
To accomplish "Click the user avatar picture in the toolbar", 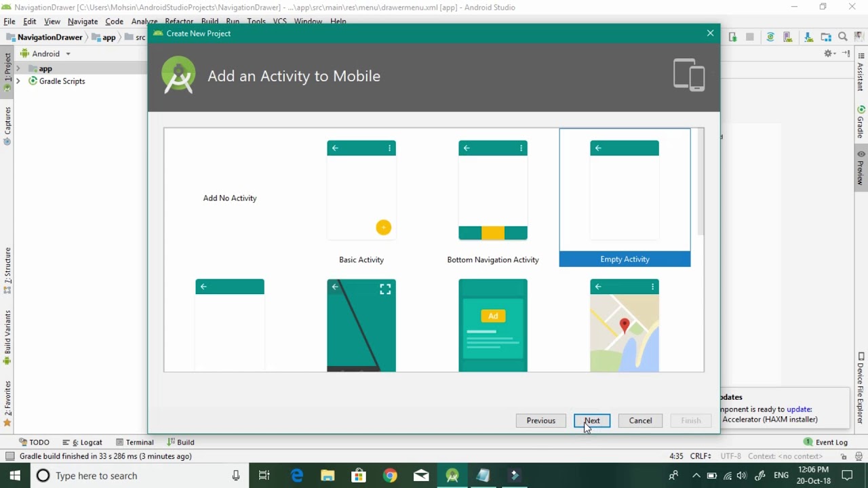I will [859, 37].
